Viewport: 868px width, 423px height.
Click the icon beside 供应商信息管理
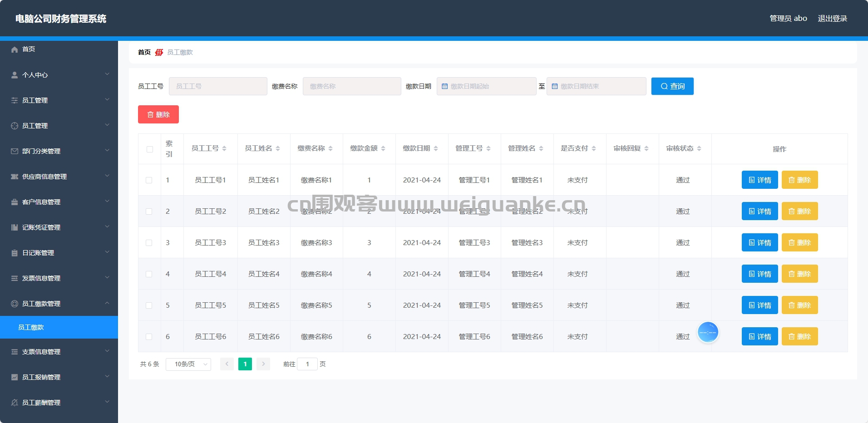pos(15,177)
